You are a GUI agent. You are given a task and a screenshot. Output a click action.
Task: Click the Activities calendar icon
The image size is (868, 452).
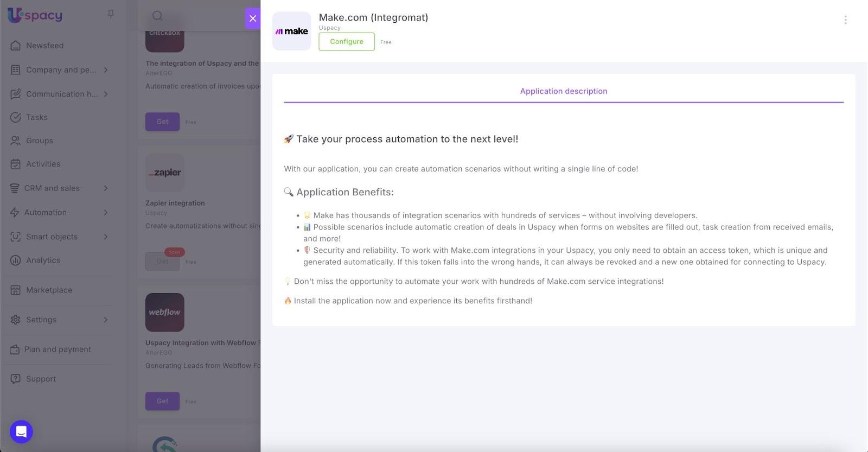16,164
